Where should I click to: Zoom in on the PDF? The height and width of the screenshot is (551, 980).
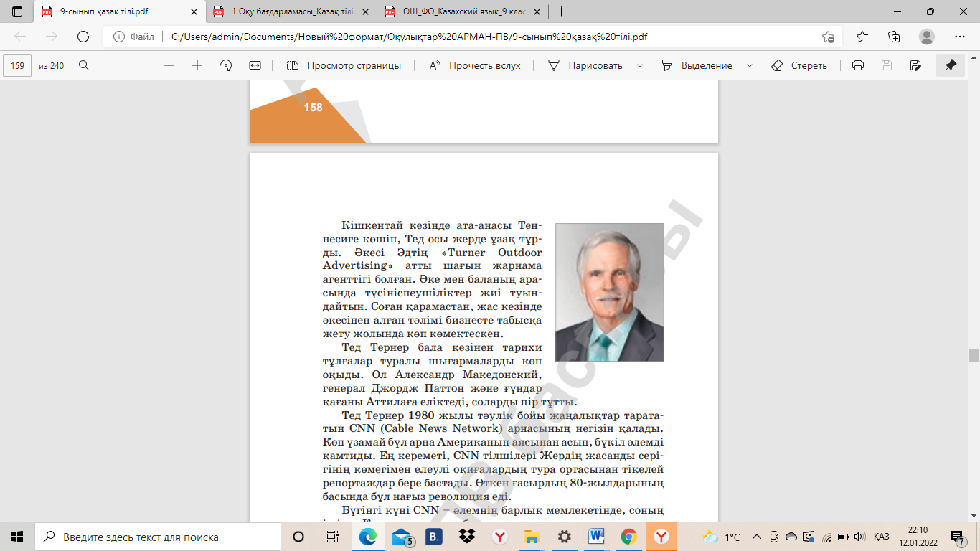(197, 65)
